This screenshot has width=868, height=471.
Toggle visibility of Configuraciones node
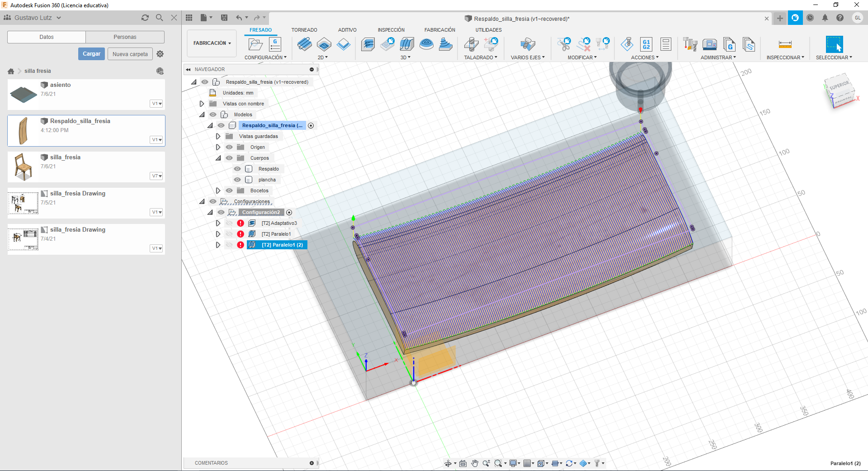(213, 201)
